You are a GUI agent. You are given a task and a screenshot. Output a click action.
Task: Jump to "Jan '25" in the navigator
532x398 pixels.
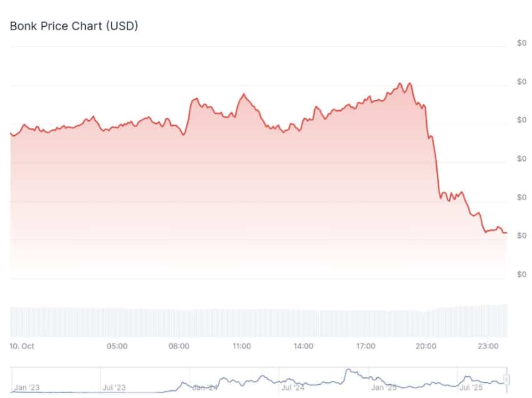click(x=384, y=387)
